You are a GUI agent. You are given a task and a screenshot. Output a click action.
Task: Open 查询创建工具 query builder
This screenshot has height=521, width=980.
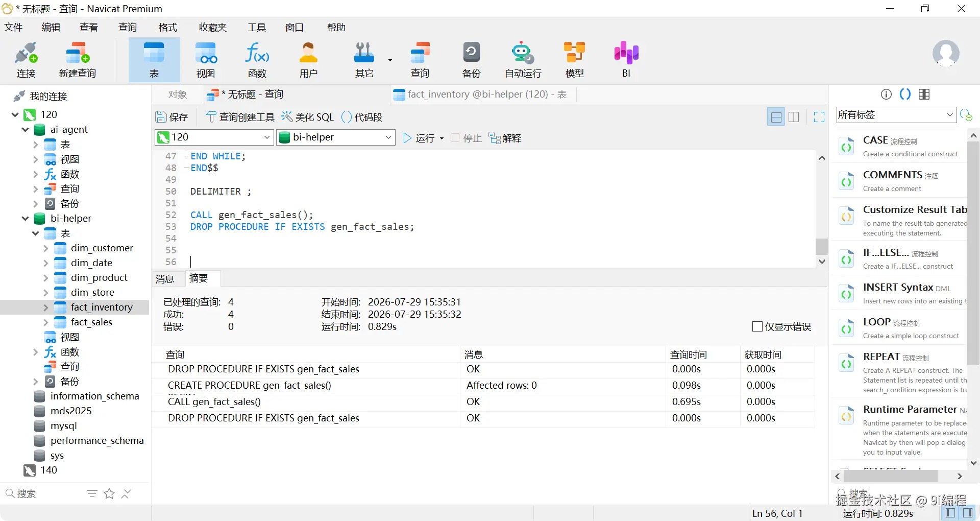240,117
